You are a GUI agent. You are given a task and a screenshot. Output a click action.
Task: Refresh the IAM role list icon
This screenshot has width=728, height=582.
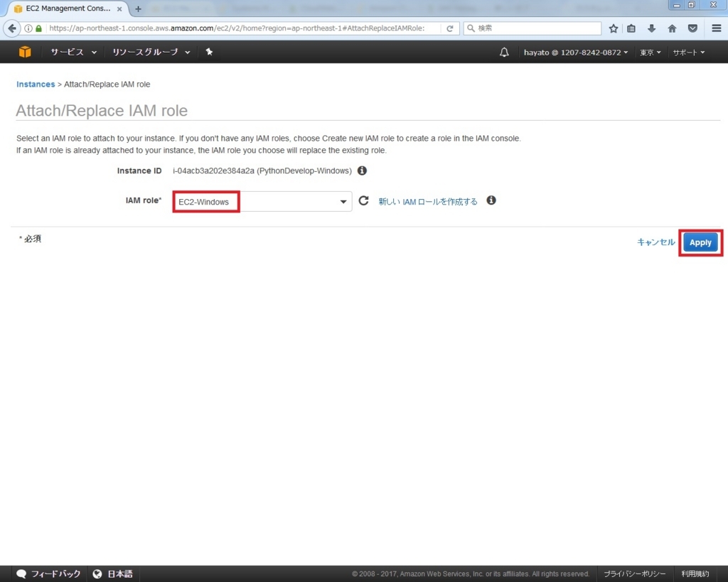[363, 200]
